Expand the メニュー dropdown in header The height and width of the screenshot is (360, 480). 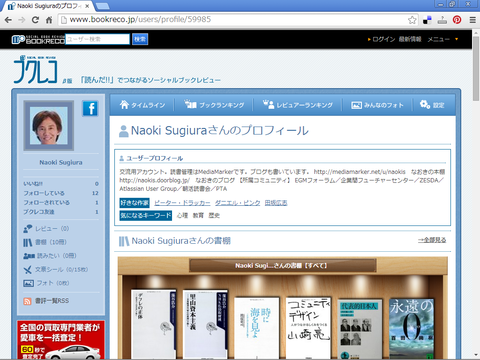tap(443, 39)
